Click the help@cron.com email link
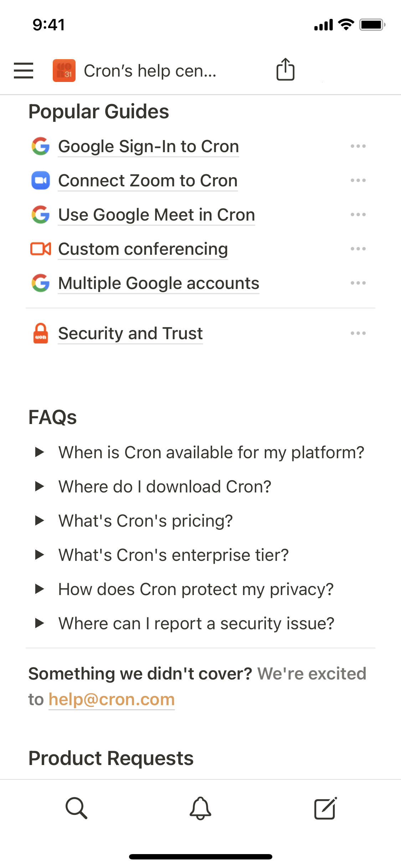The image size is (401, 868). [112, 699]
